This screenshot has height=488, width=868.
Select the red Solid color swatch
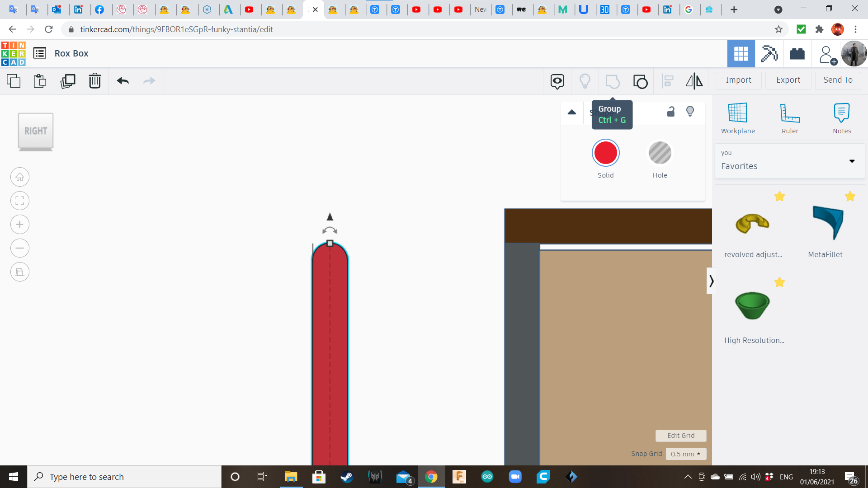pyautogui.click(x=605, y=153)
